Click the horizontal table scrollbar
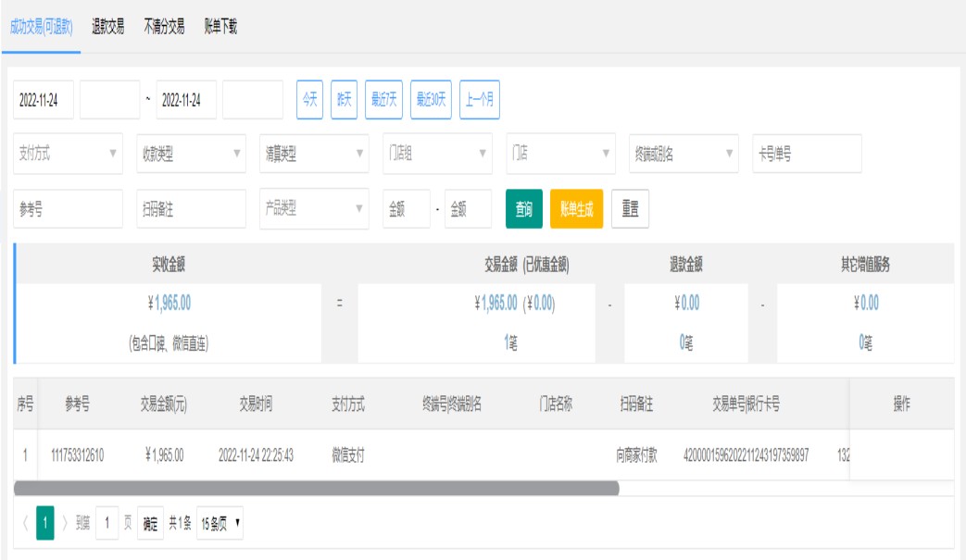966x560 pixels. click(317, 488)
